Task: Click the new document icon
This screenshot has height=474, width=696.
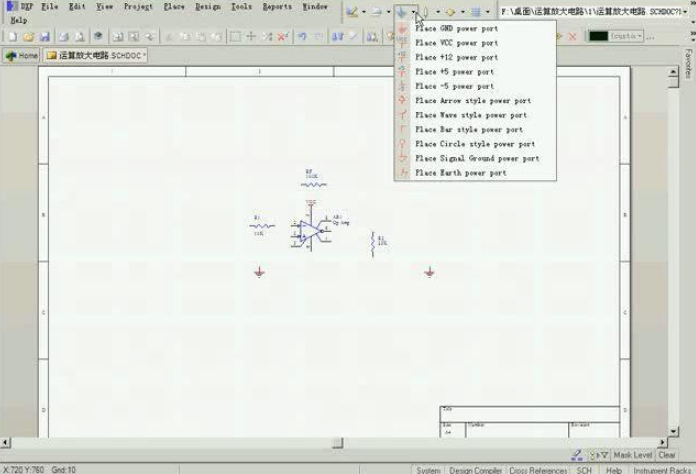Action: click(x=11, y=36)
